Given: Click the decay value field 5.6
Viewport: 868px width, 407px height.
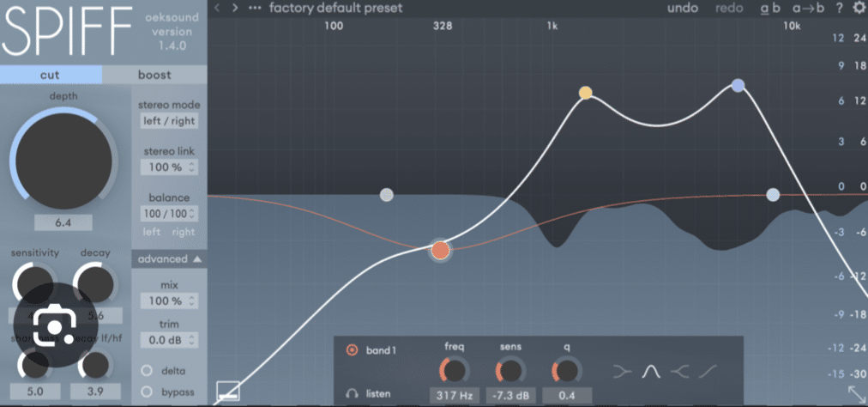Looking at the screenshot, I should pos(95,316).
